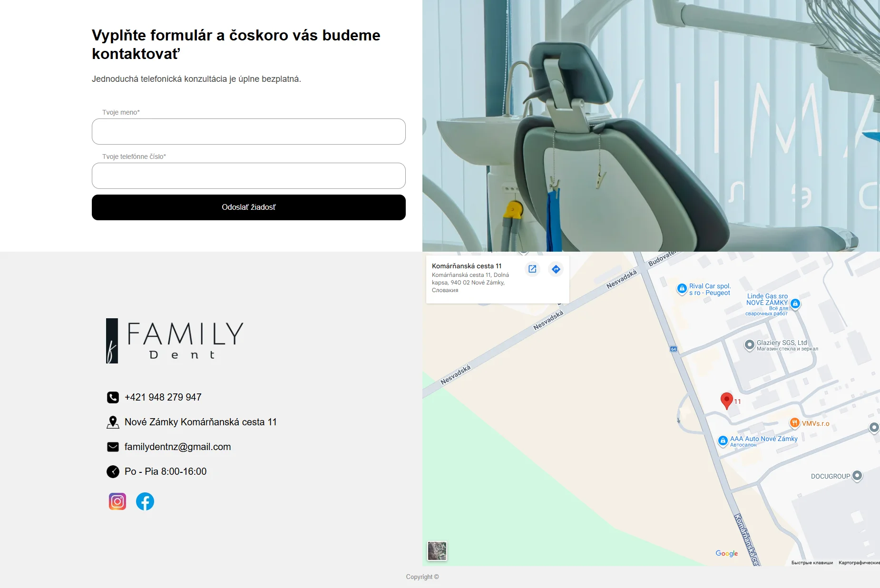Click the envelope email icon
880x588 pixels.
click(x=113, y=447)
